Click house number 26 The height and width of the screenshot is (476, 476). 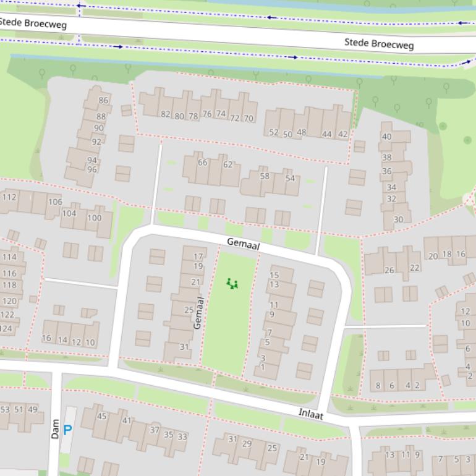(x=389, y=270)
